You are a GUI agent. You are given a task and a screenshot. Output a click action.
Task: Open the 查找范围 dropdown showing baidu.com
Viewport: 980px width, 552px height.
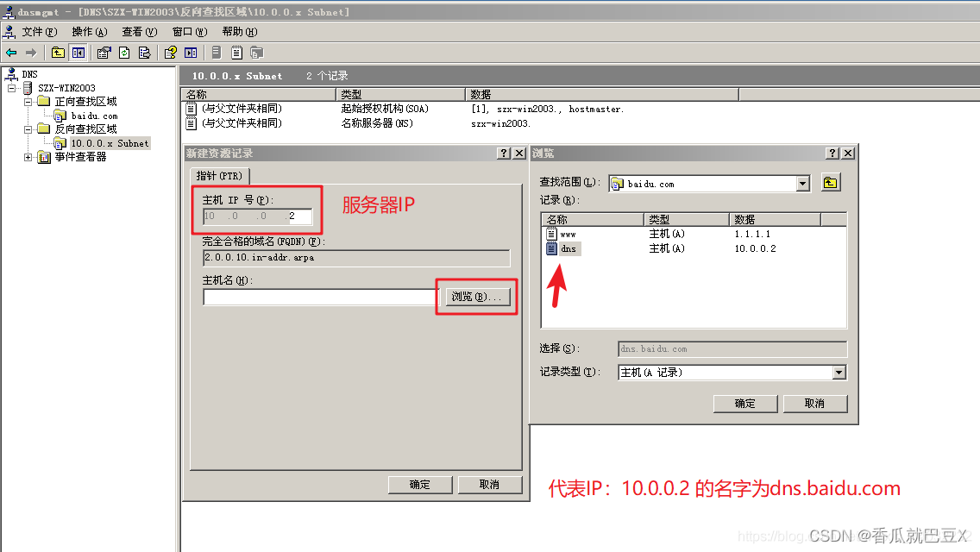coord(801,182)
